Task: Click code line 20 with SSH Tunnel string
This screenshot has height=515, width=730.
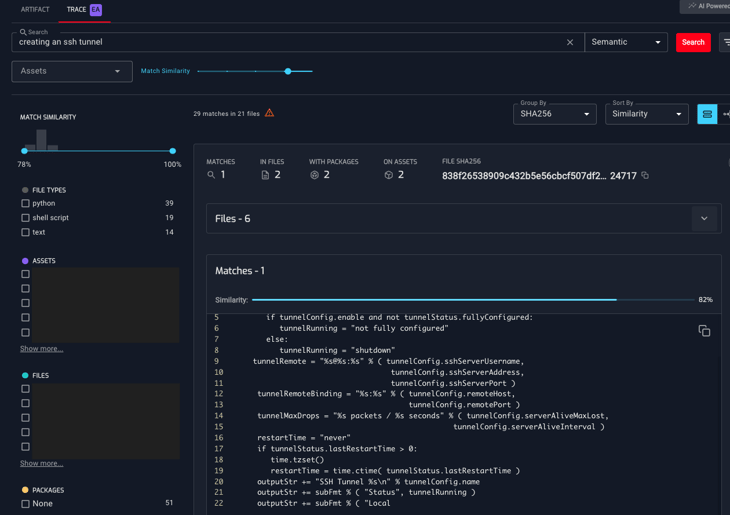Action: (x=368, y=481)
